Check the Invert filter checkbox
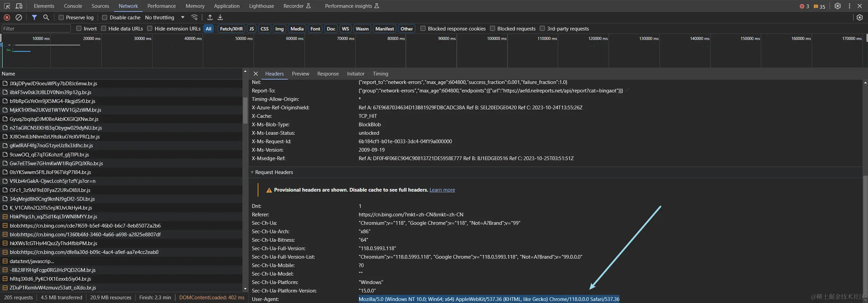868x303 pixels. [x=79, y=28]
